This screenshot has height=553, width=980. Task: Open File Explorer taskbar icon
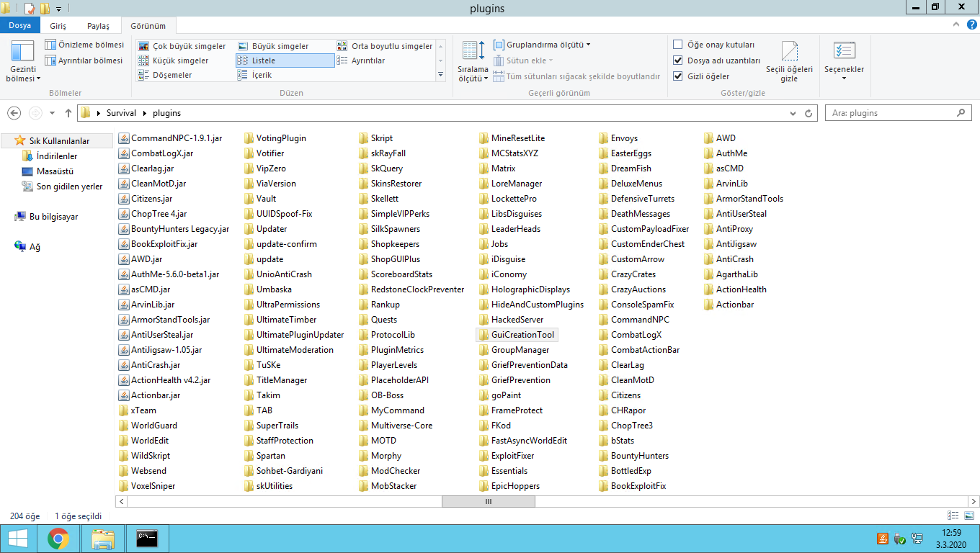[103, 539]
